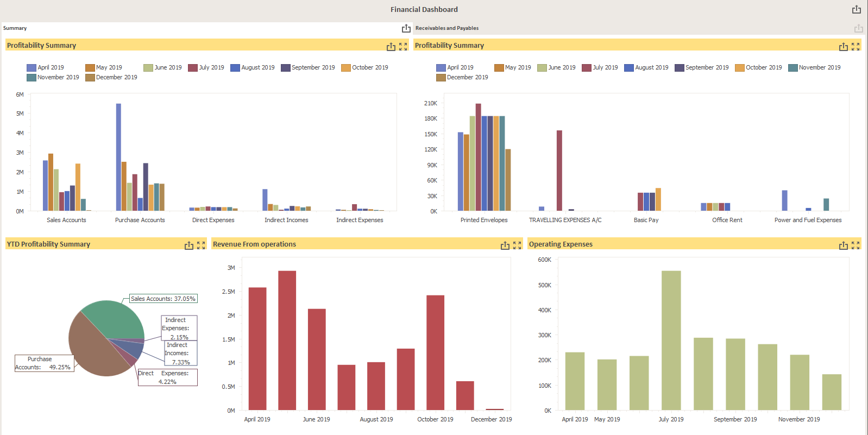
Task: Toggle July 2019 series in left legend
Action: (206, 68)
